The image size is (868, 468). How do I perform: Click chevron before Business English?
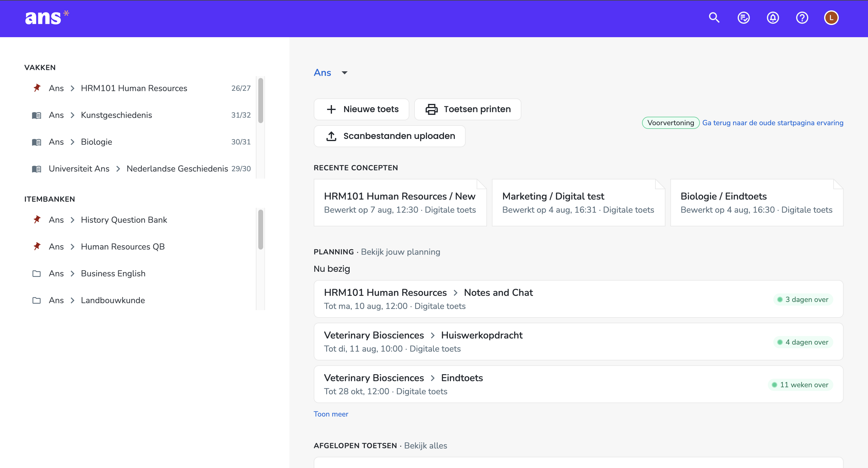[72, 273]
